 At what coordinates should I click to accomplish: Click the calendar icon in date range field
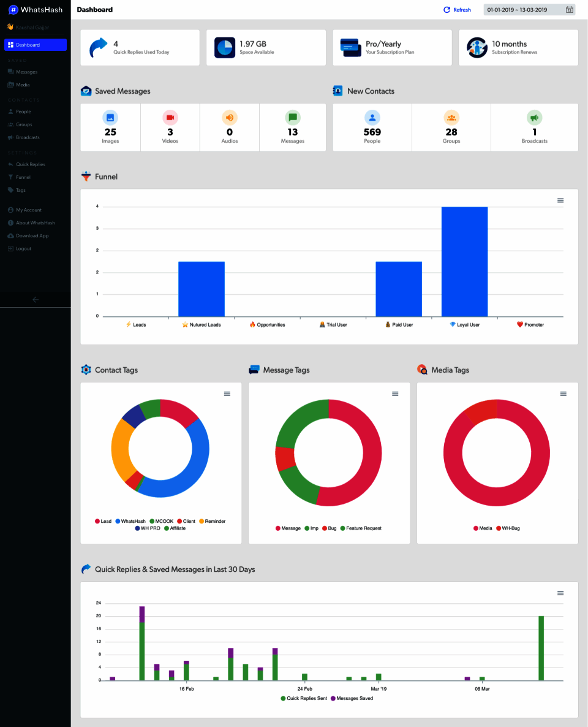point(570,10)
